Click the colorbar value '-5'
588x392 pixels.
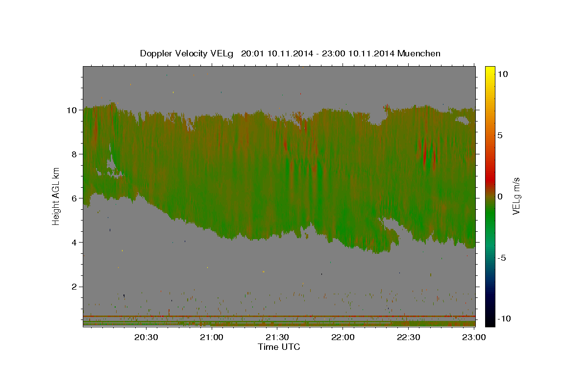(x=502, y=258)
